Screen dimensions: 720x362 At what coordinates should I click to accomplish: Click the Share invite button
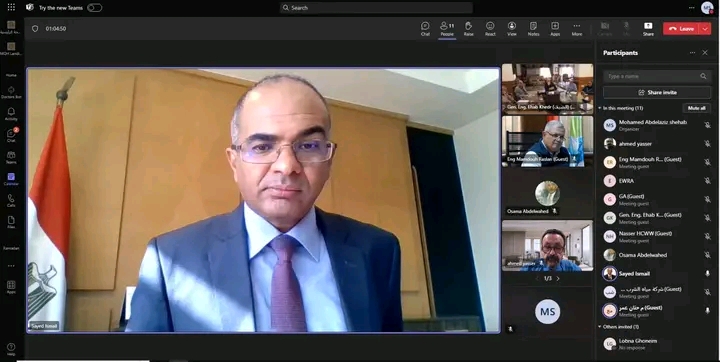(657, 92)
